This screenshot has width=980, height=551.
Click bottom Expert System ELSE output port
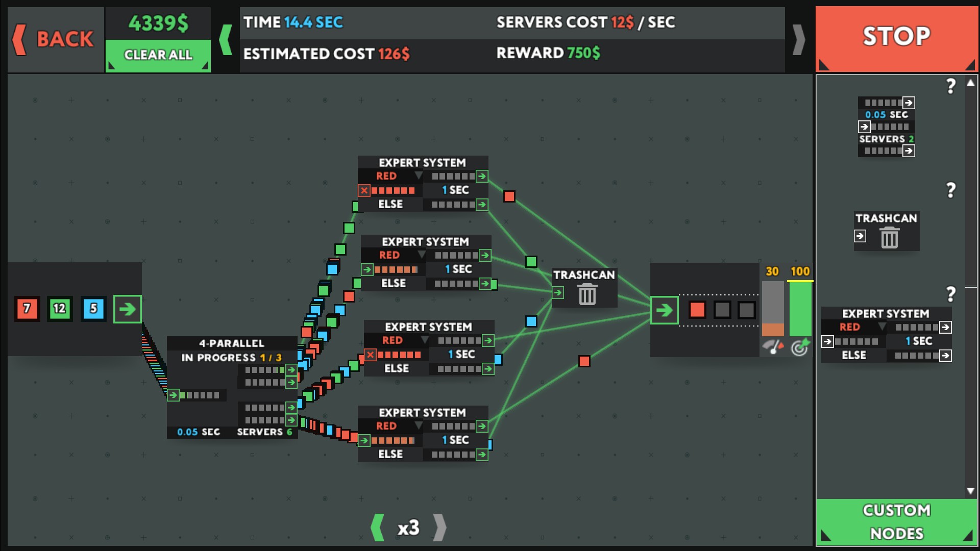[482, 455]
